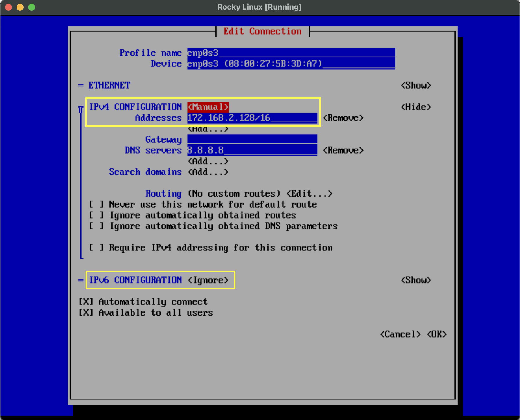Click the Addresses field 172.168.2.128/16
The image size is (520, 420).
click(x=252, y=118)
